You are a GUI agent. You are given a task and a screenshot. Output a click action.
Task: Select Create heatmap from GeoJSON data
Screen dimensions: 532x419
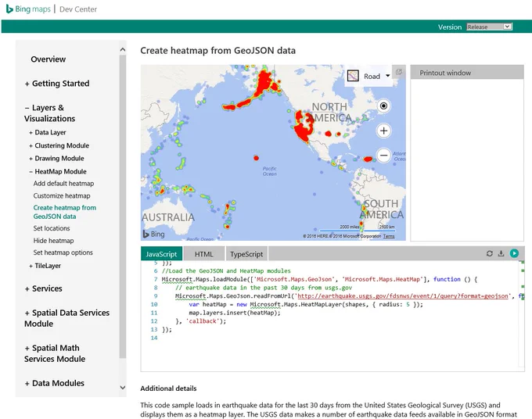tap(64, 212)
